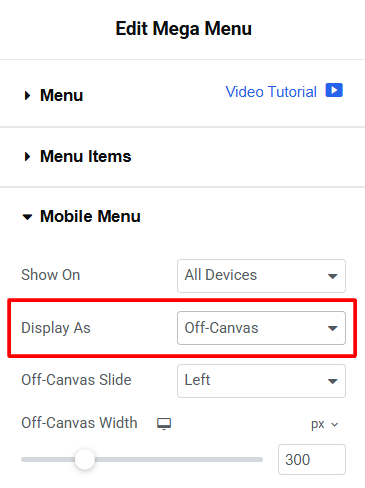Click the Off-Canvas Width slider handle
The height and width of the screenshot is (488, 365).
pos(85,459)
